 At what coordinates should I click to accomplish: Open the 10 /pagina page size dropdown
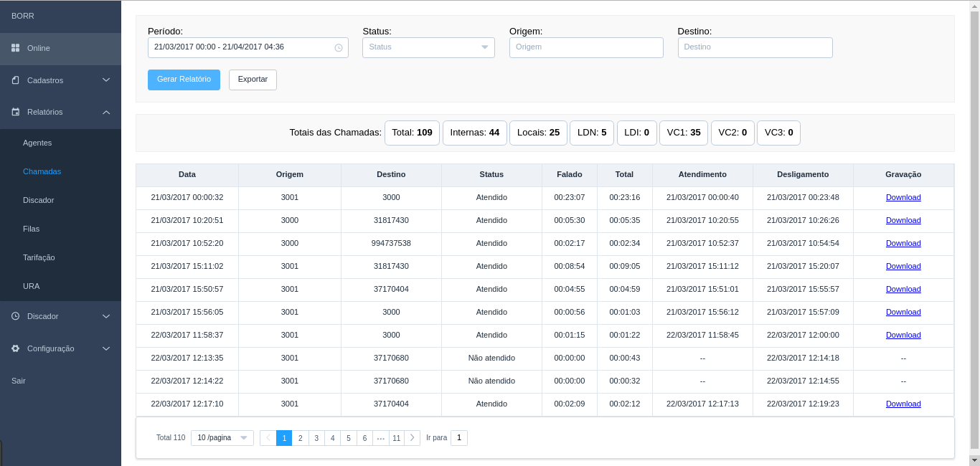222,437
